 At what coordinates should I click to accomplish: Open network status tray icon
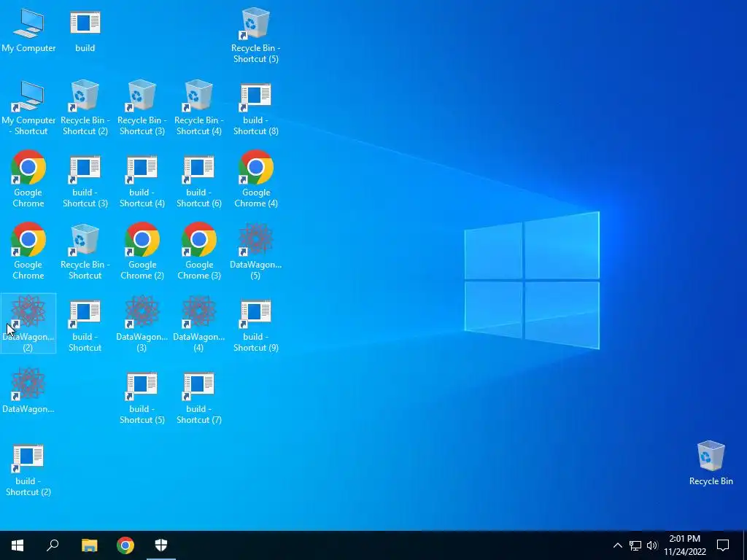pos(635,545)
